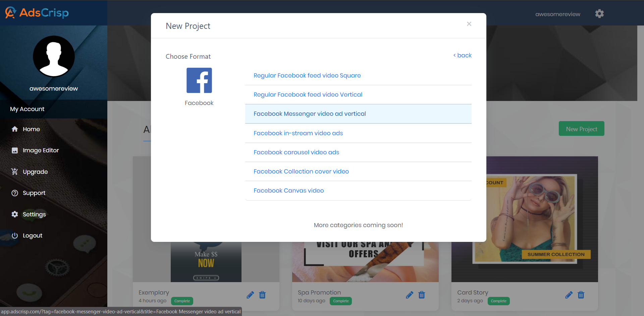Click Complete badge on Spa Promotion card
644x316 pixels.
coord(341,301)
